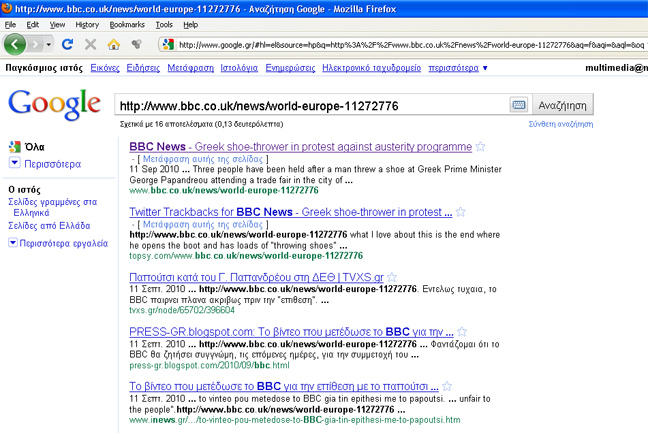This screenshot has height=433, width=648.
Task: Click the toolbar icon right of Home
Action: (x=136, y=45)
